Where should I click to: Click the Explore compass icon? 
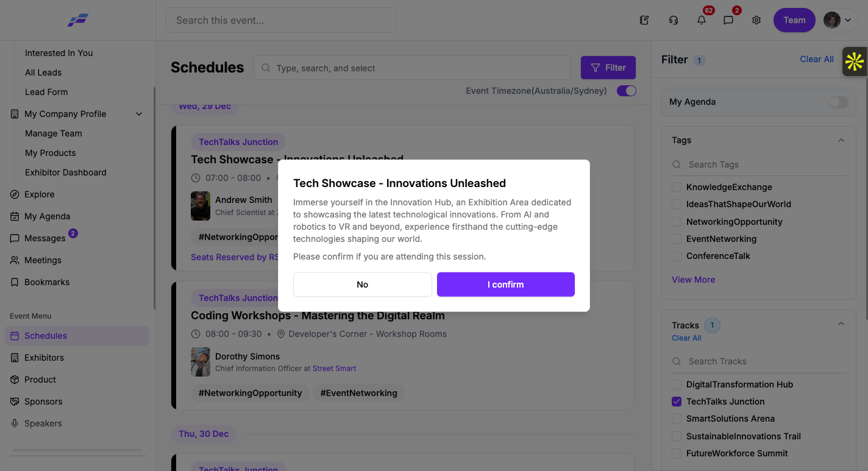click(15, 194)
